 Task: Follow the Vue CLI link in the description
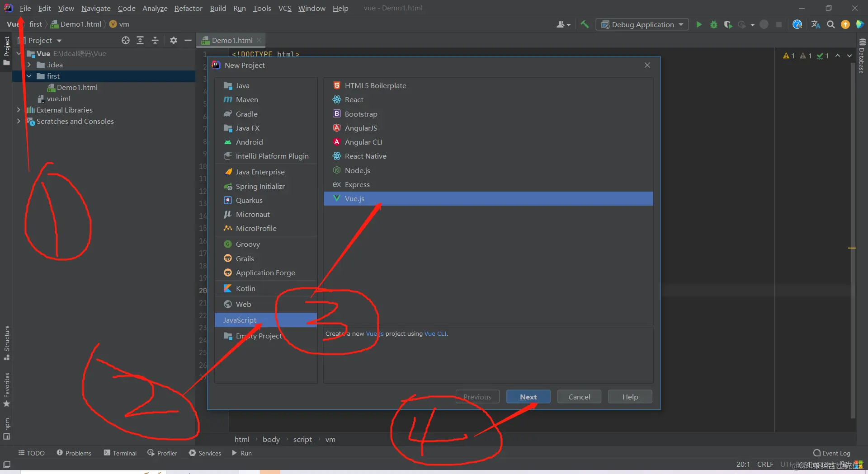(435, 333)
